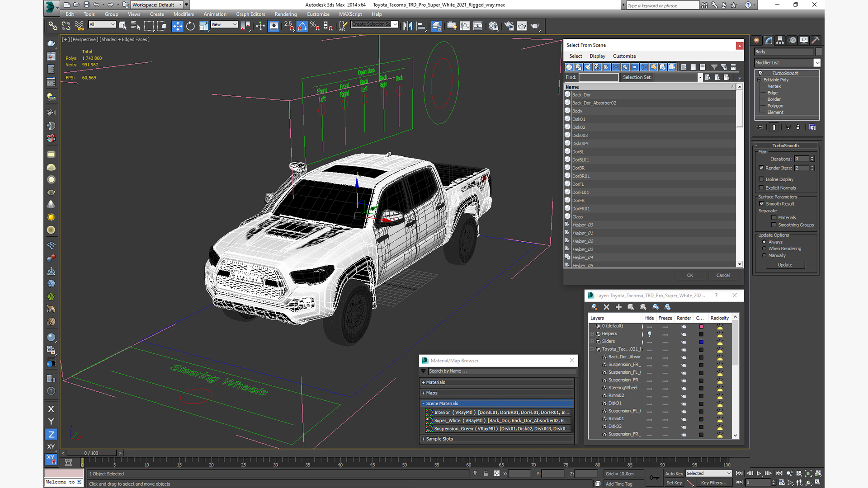Image resolution: width=868 pixels, height=488 pixels.
Task: Click Delete layer X icon in Layer dialog
Action: tap(606, 307)
